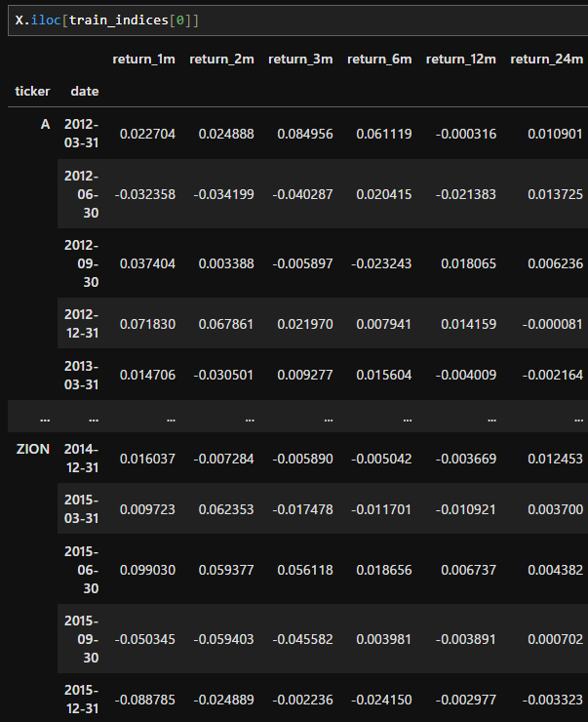Click the value 0.062353

(x=226, y=509)
